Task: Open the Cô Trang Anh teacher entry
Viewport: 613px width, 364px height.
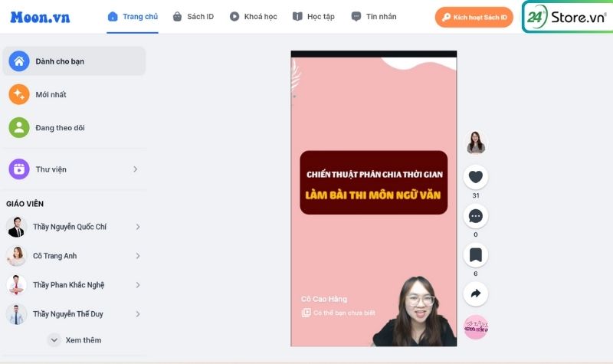Action: tap(74, 256)
